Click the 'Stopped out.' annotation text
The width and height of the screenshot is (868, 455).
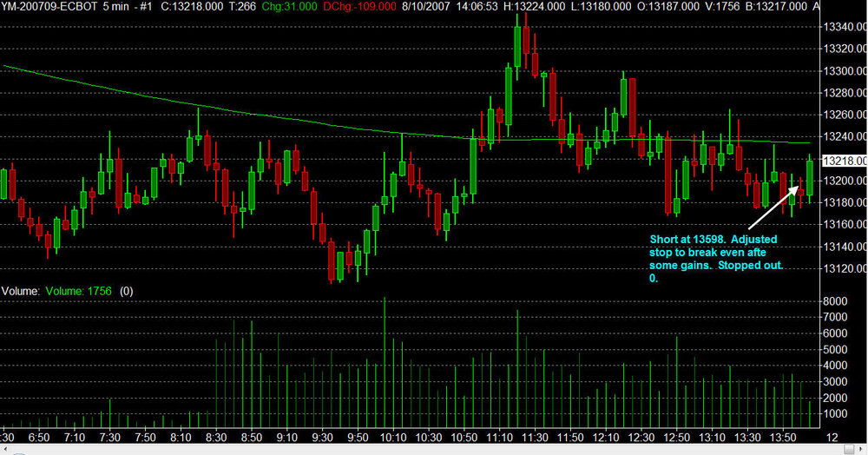point(750,265)
